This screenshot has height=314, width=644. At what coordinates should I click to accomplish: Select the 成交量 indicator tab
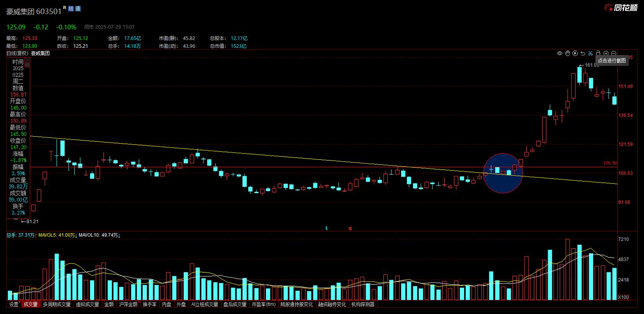[x=31, y=304]
